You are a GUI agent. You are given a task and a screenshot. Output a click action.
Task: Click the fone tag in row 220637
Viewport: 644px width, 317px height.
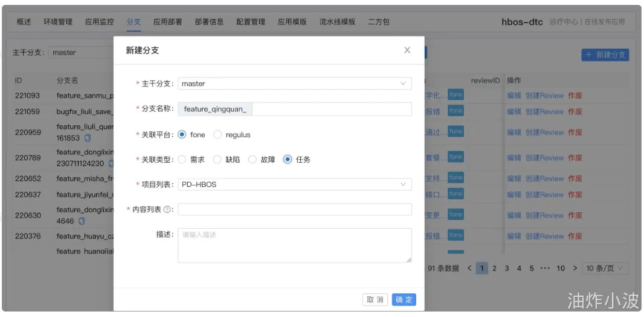click(456, 194)
